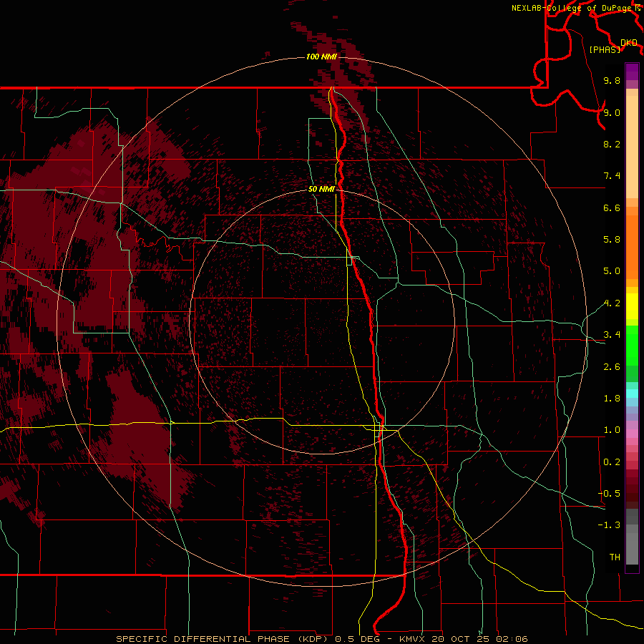Click the 5.0 scale value
Screen dimensions: 644x644
[612, 271]
